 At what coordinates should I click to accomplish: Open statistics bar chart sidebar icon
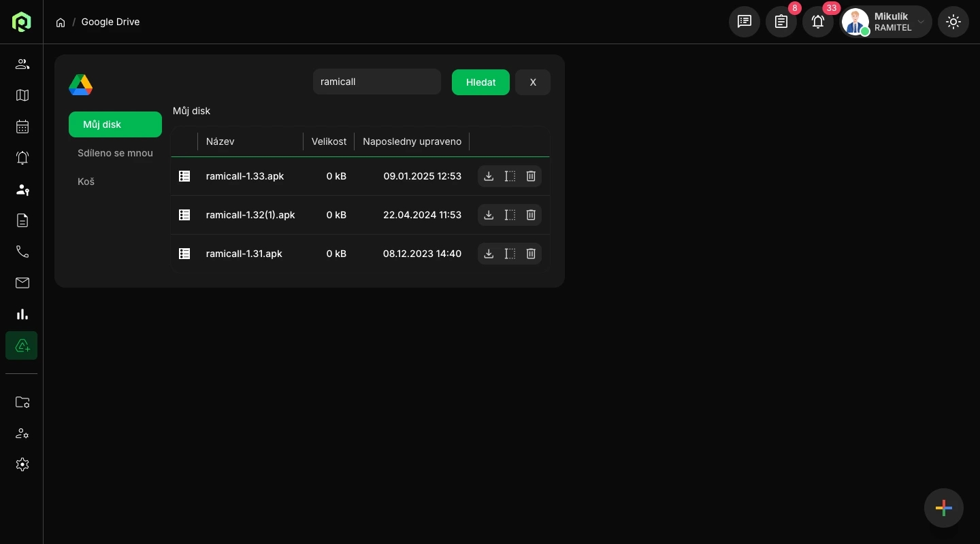pos(22,314)
